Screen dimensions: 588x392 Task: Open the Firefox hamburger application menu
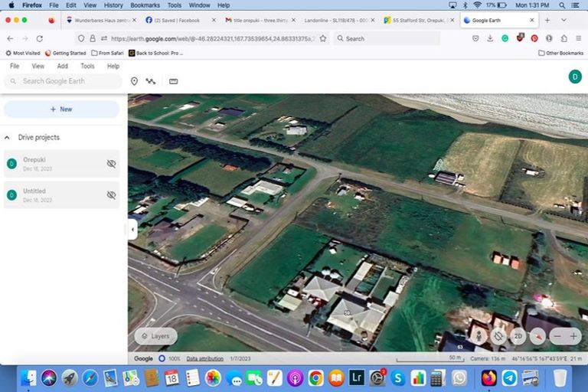[579, 38]
